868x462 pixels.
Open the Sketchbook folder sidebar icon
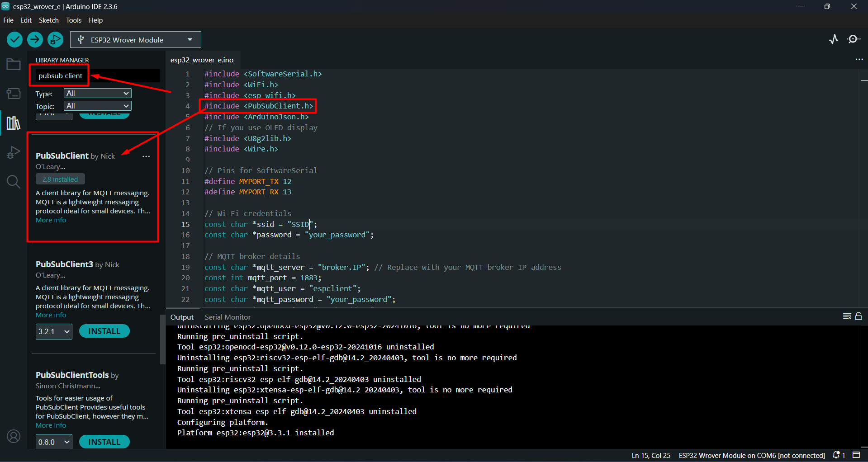pos(14,65)
